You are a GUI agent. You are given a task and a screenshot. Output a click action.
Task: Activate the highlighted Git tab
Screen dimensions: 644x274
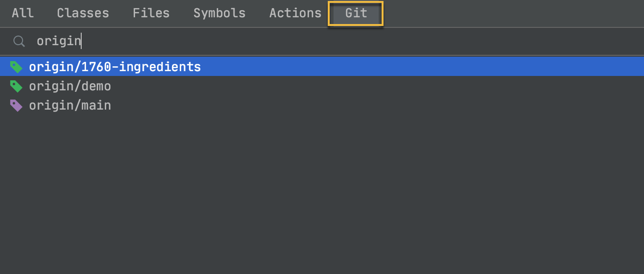(x=356, y=13)
